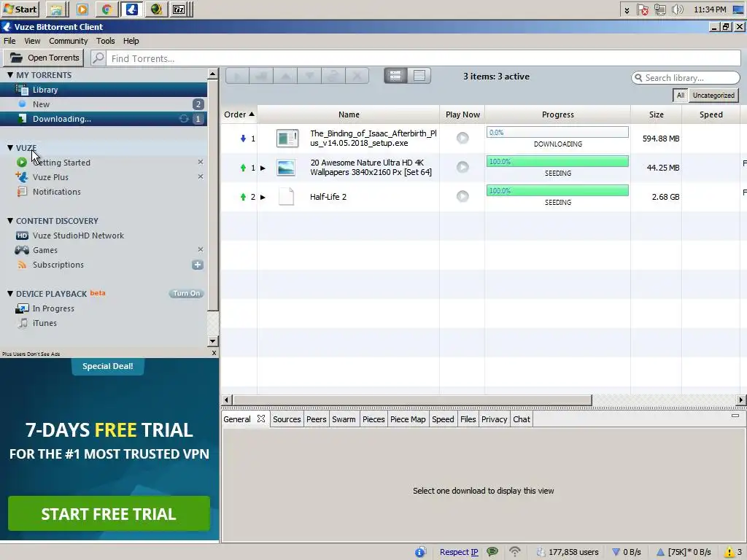Click the Getting Started green play icon

pos(22,163)
